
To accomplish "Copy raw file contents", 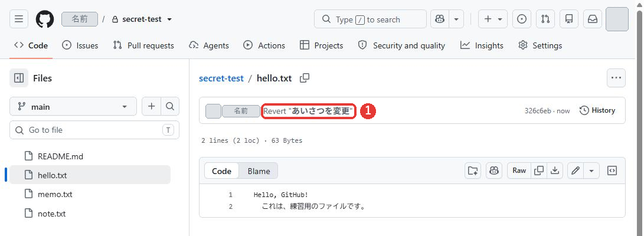I will click(x=539, y=171).
